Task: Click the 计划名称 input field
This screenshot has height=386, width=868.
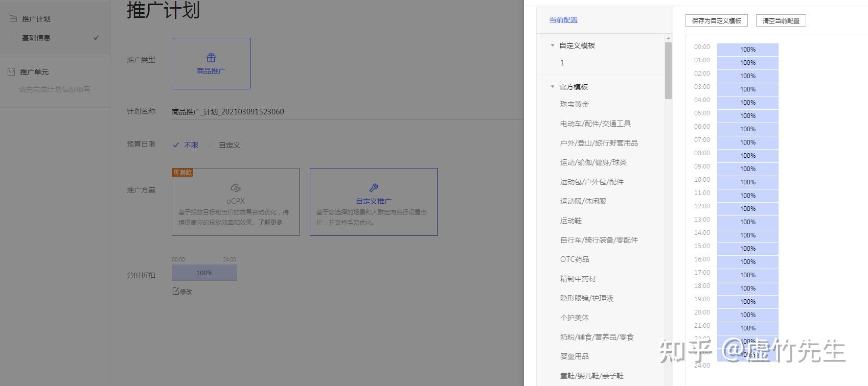Action: tap(348, 111)
